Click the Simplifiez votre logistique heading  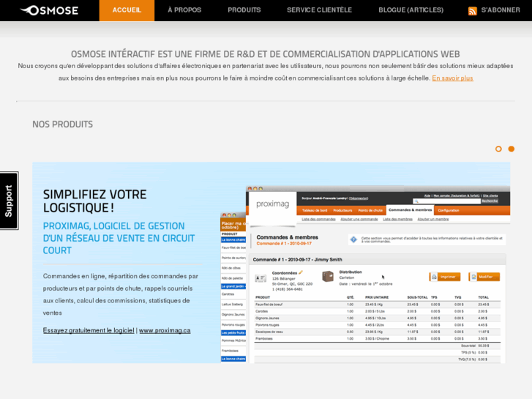(x=94, y=201)
